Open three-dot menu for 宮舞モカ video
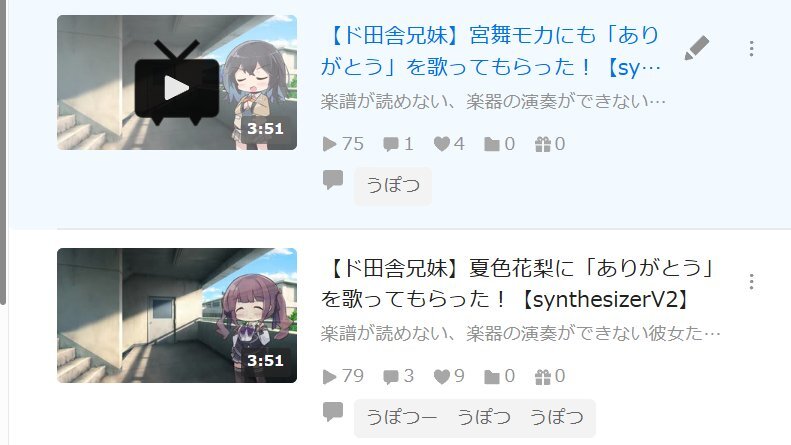This screenshot has width=791, height=445. click(751, 48)
